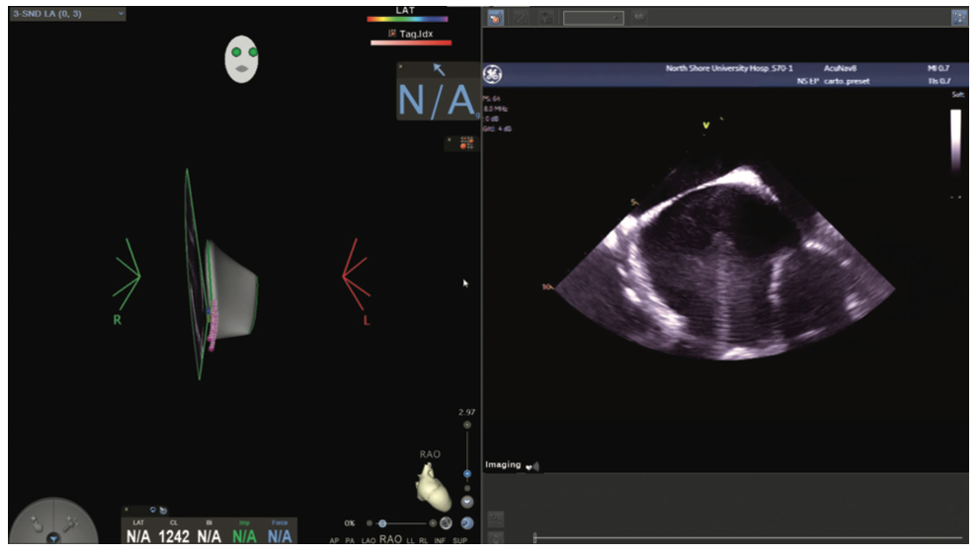
Task: Click the blue vertical zoom slider handle
Action: 467,474
